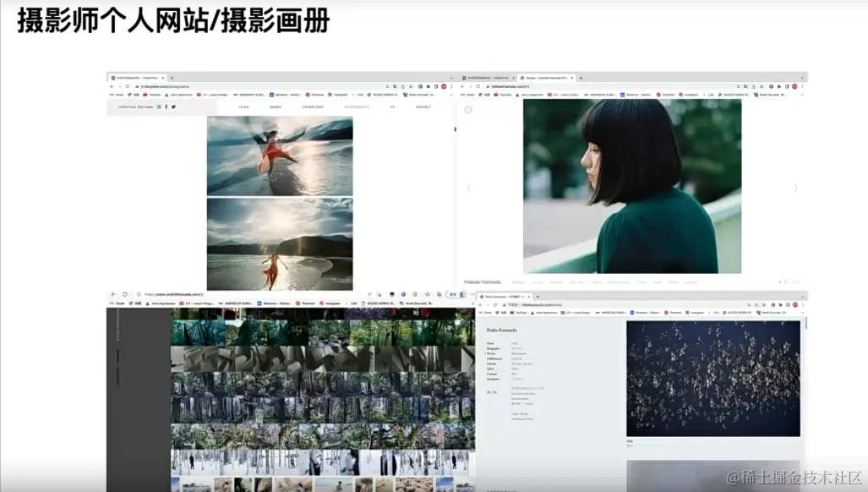Click reload icon in top-left browser
This screenshot has width=868, height=492.
tap(128, 86)
